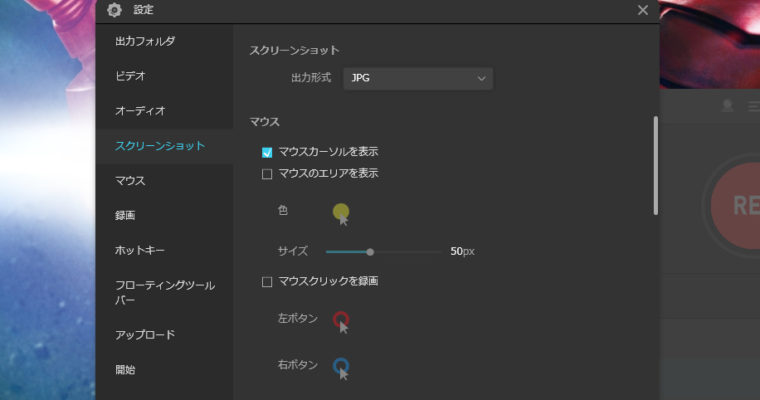This screenshot has height=400, width=760.
Task: Click the settings gear icon in title bar
Action: (x=114, y=10)
